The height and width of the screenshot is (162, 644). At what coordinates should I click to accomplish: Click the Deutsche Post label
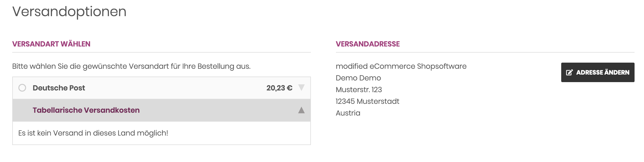(59, 88)
